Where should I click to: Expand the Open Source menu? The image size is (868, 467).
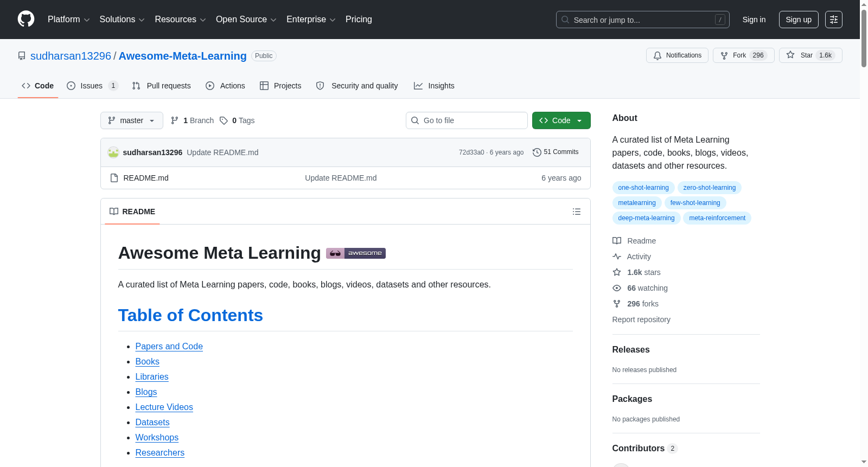(246, 20)
